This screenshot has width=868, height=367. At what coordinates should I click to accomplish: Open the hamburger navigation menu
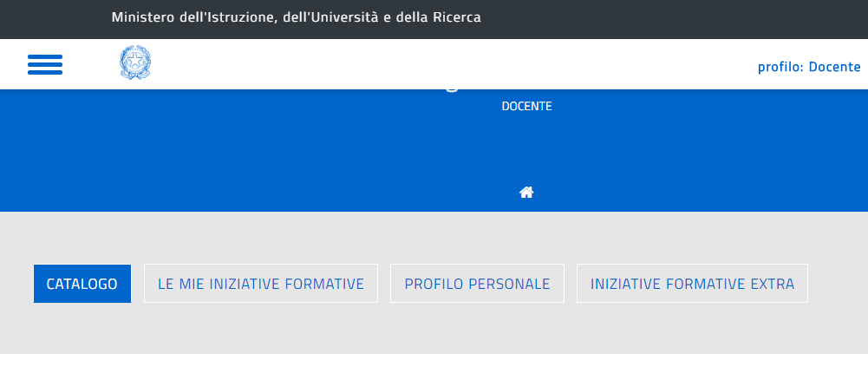45,64
